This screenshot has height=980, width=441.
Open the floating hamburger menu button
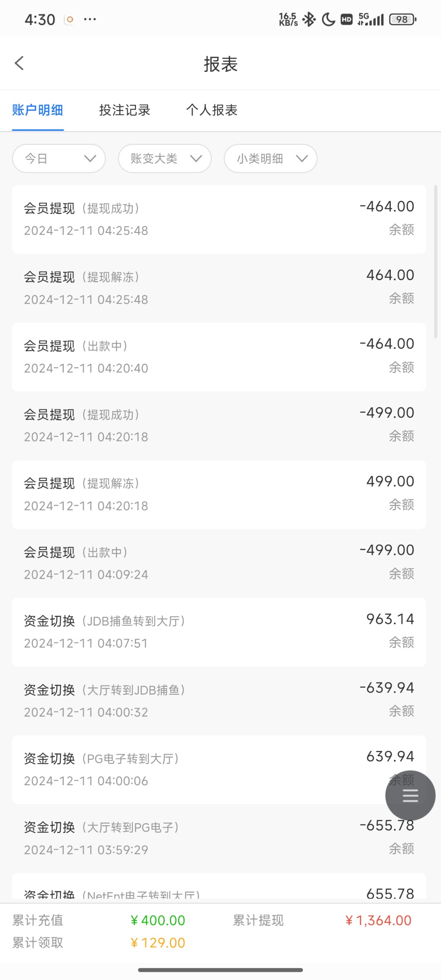click(410, 795)
